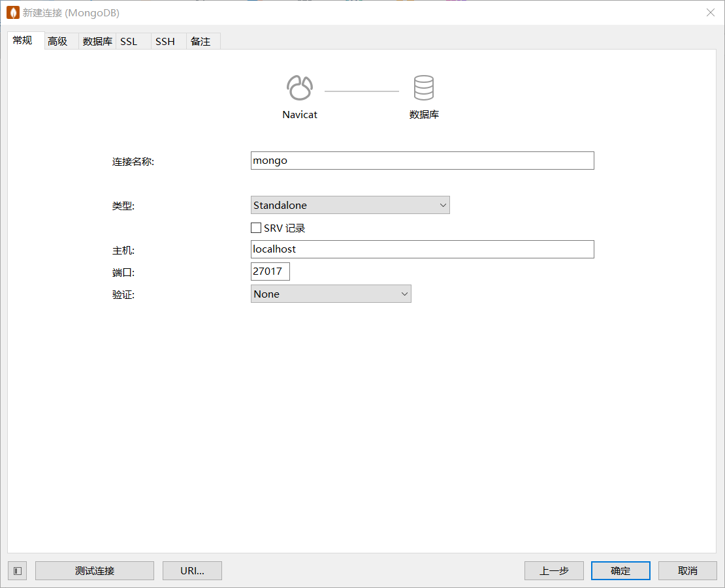Image resolution: width=725 pixels, height=588 pixels.
Task: Focus the 连接名称 field containing mongo
Action: click(x=422, y=161)
